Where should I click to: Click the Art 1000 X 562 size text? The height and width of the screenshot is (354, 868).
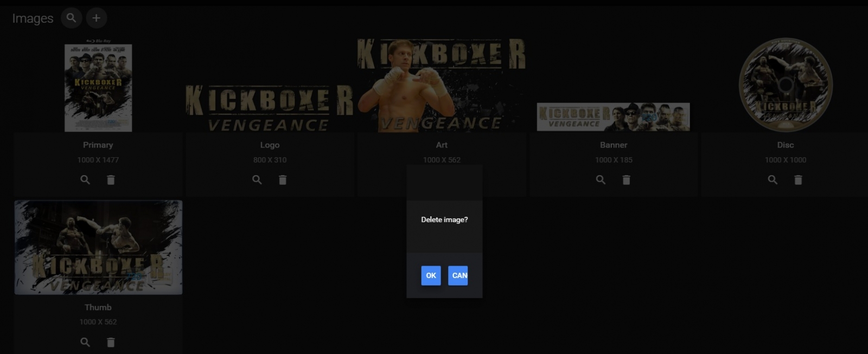442,160
